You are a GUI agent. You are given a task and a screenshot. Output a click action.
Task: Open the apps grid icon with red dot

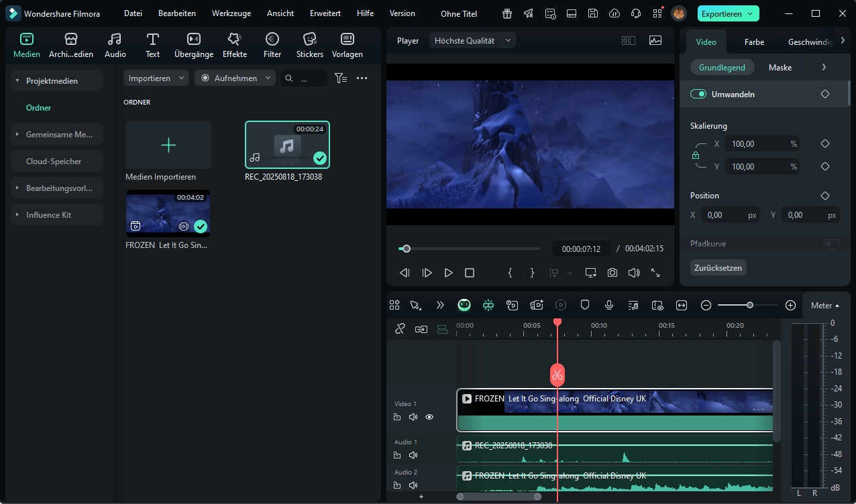point(657,13)
